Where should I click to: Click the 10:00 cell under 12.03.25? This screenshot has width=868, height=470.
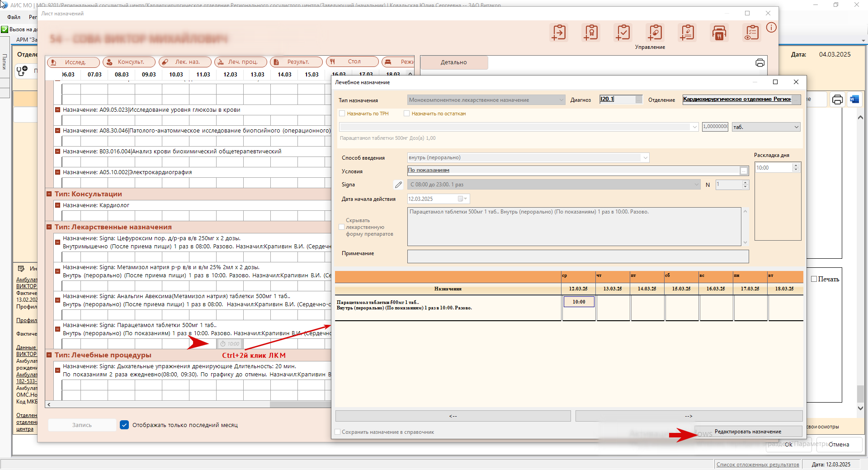[x=579, y=302]
